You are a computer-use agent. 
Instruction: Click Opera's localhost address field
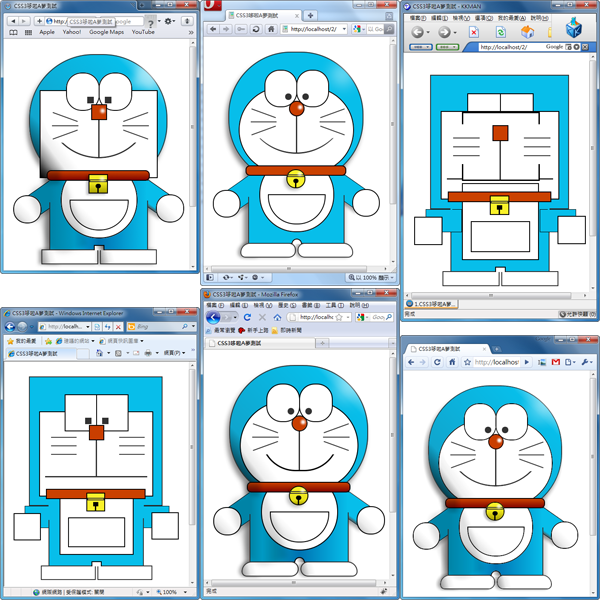pyautogui.click(x=313, y=29)
